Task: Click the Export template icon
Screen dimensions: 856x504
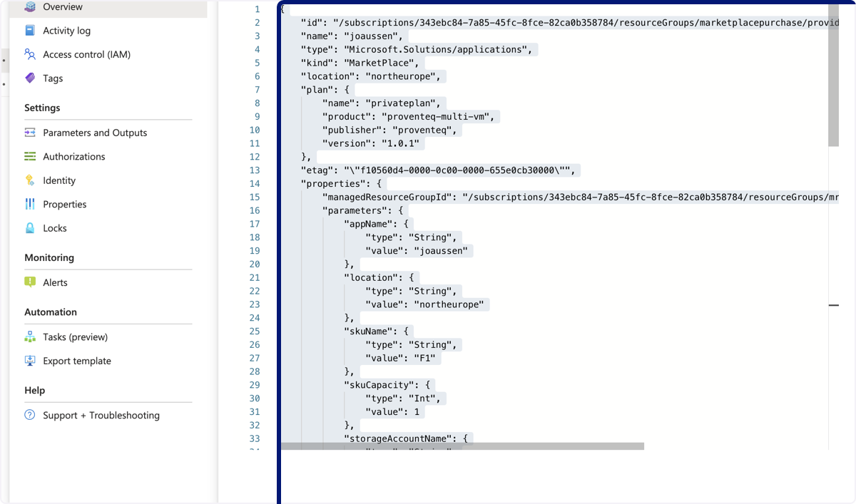Action: (30, 361)
